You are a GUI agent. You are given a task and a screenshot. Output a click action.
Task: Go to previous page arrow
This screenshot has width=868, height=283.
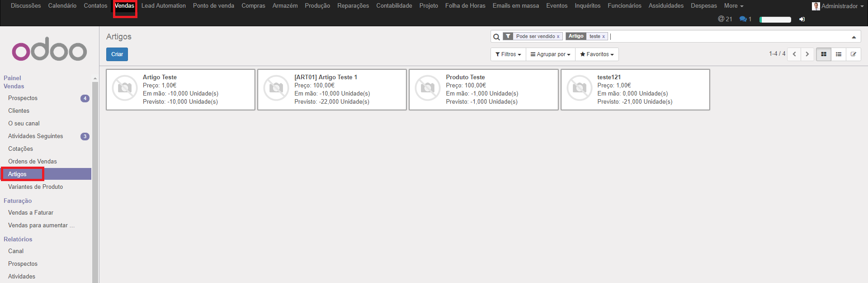coord(794,54)
